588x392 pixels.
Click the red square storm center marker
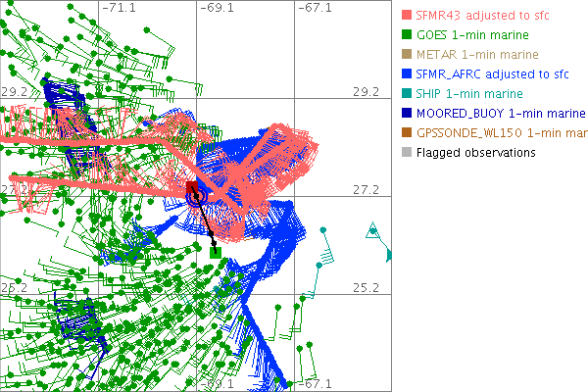[x=192, y=186]
